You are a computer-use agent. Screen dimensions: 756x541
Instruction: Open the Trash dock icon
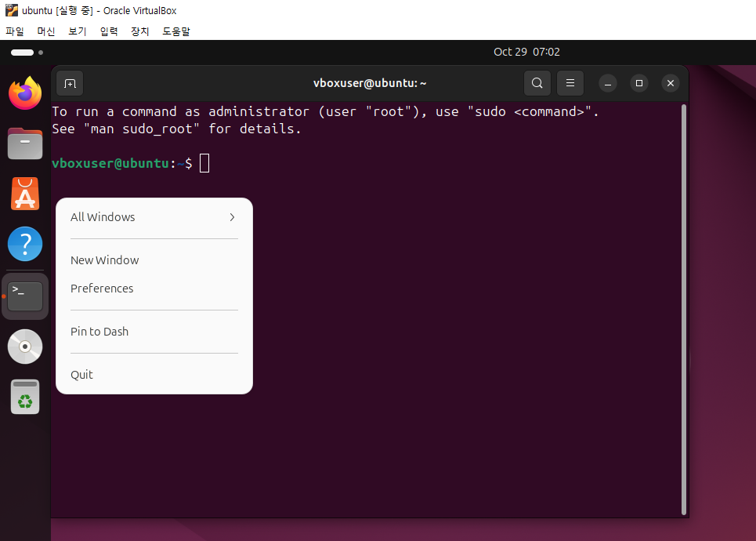[x=25, y=397]
